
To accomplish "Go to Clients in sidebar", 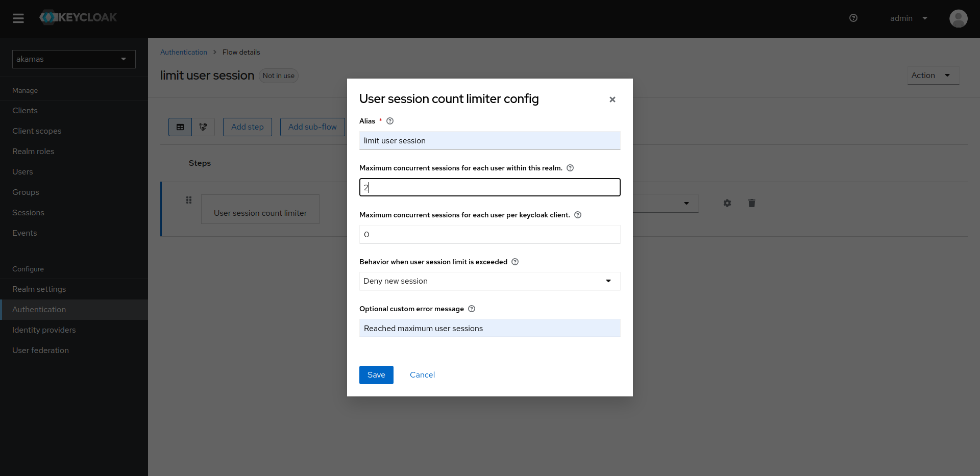I will (x=25, y=111).
